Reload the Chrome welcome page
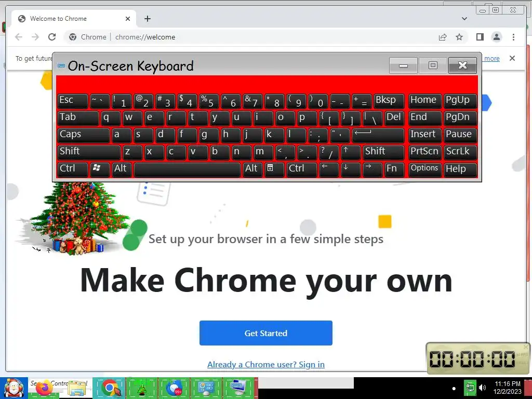Image resolution: width=532 pixels, height=399 pixels. [x=52, y=37]
